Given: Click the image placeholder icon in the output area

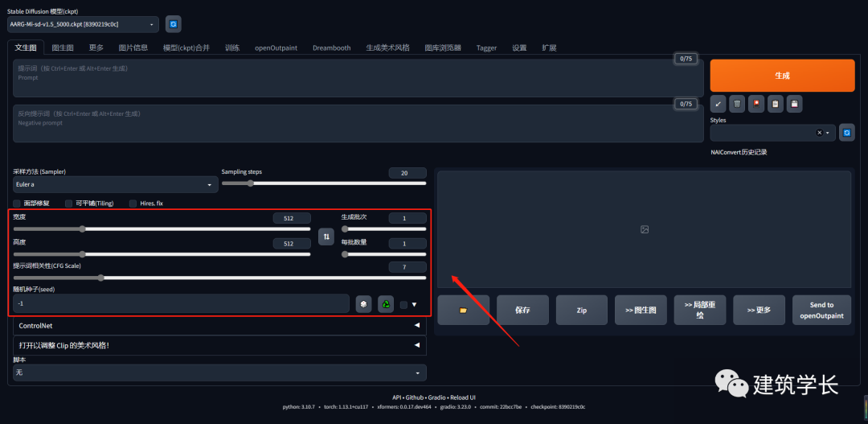Looking at the screenshot, I should coord(645,229).
